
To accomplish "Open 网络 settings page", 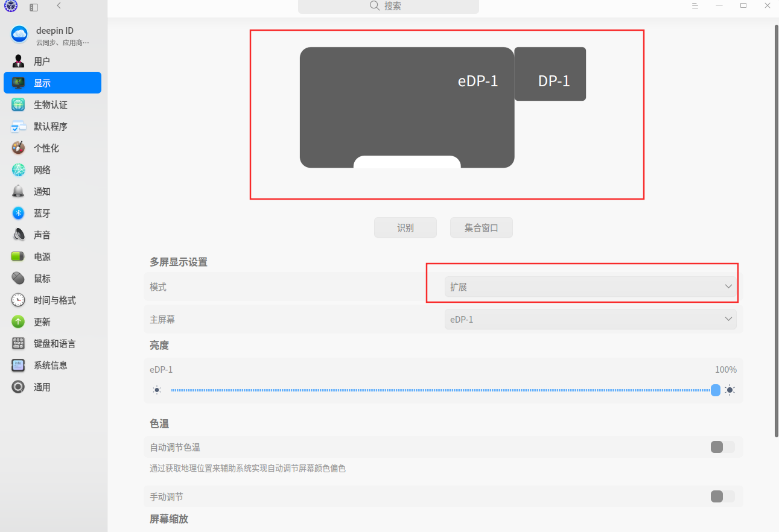I will [x=52, y=169].
